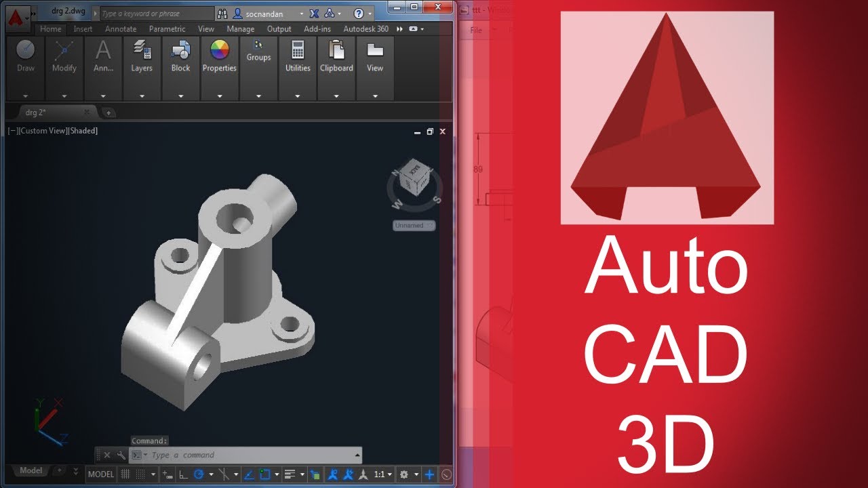Switch to the Output ribbon tab

[279, 29]
